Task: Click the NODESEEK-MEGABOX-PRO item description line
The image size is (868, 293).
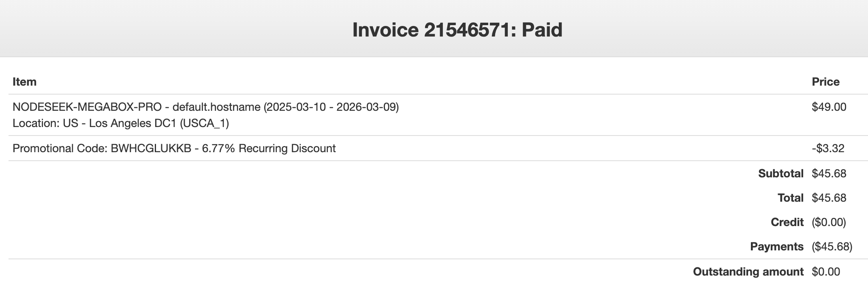Action: pos(205,107)
